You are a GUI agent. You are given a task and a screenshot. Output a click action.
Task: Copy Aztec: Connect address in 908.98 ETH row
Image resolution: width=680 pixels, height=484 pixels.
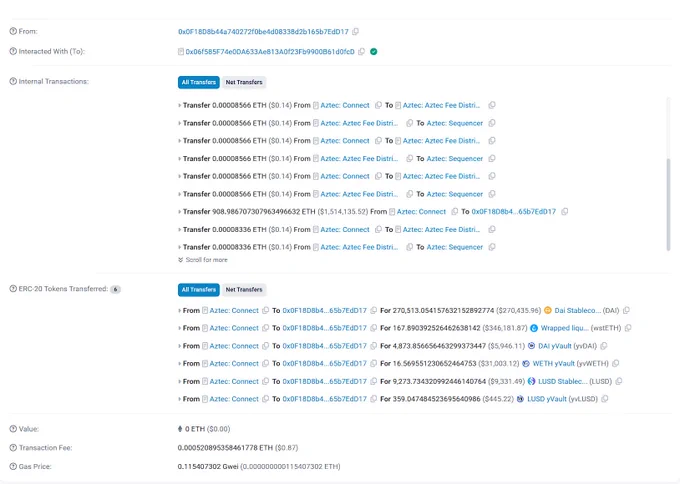coord(454,212)
